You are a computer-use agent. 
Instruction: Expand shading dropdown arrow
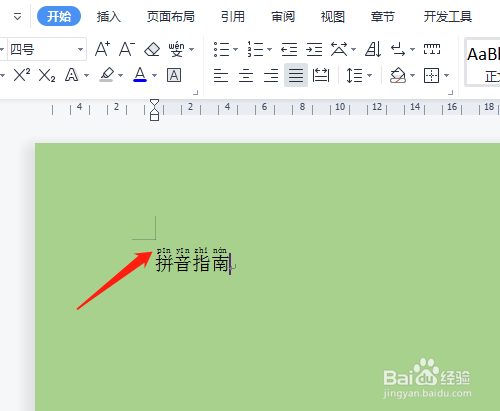pyautogui.click(x=413, y=76)
